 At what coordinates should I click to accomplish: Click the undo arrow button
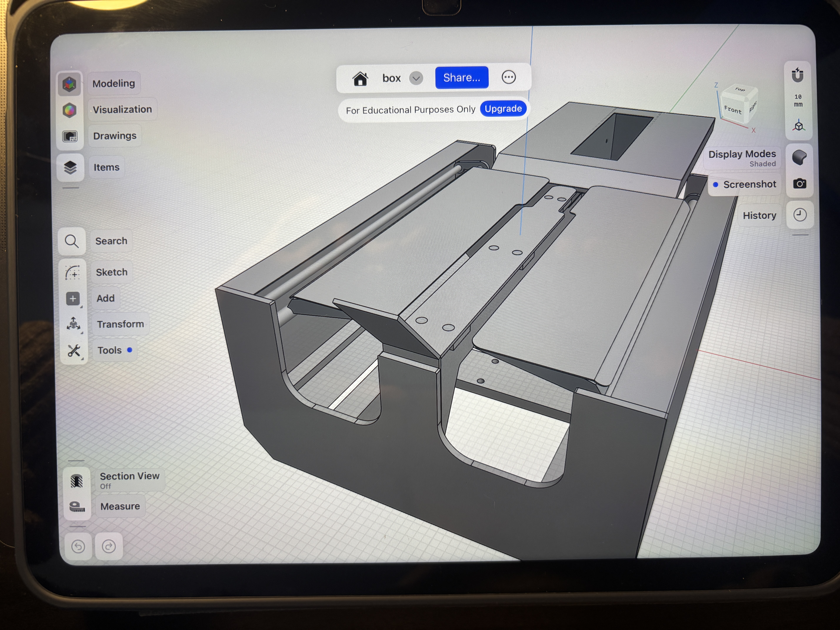[78, 546]
